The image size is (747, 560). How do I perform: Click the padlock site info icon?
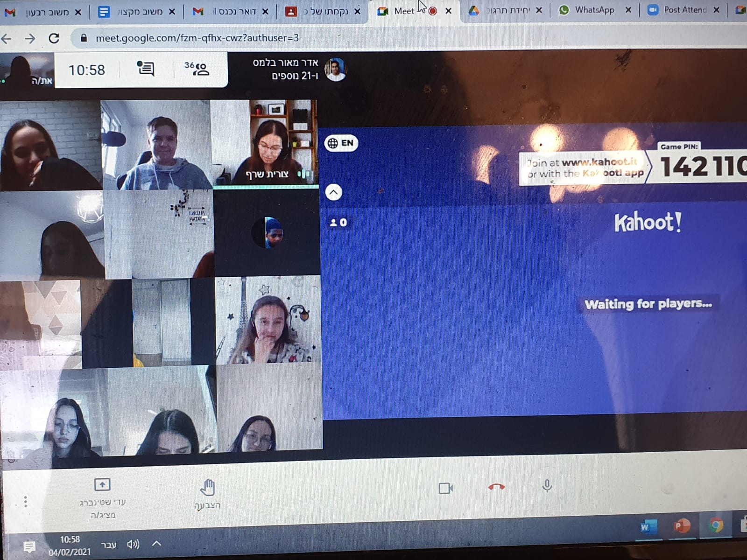[84, 38]
